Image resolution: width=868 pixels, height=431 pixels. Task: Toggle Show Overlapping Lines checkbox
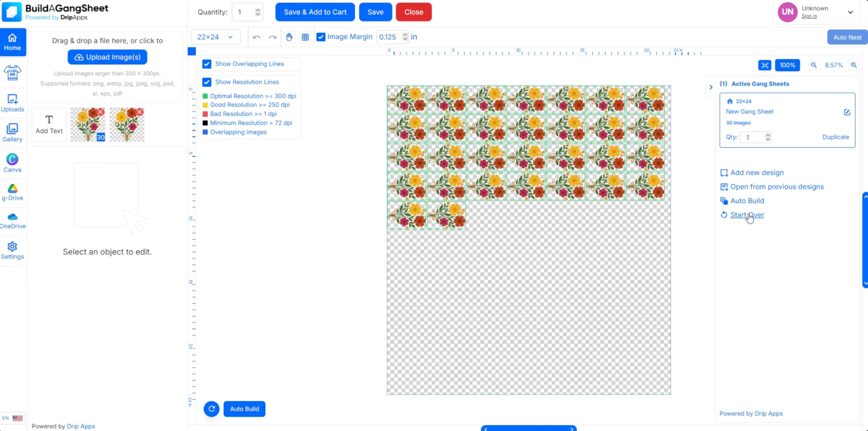[x=207, y=64]
